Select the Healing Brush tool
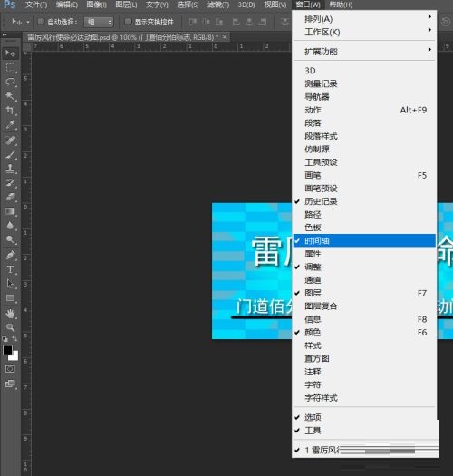The width and height of the screenshot is (453, 476). coord(10,141)
